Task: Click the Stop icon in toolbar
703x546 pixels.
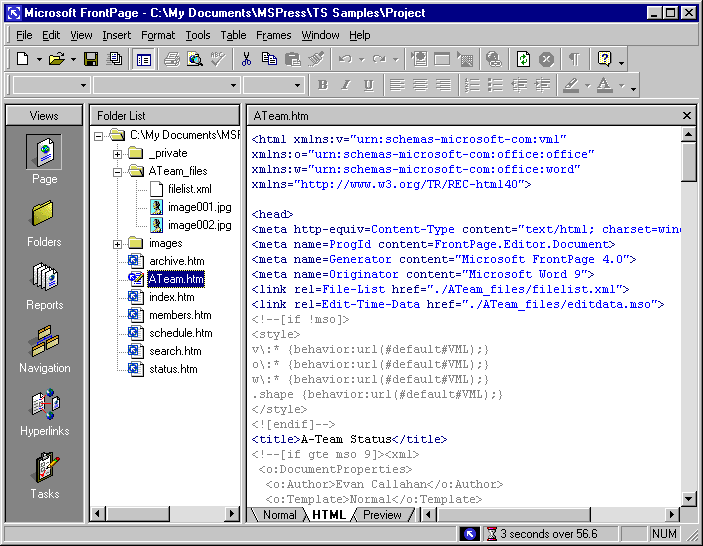Action: click(x=546, y=59)
